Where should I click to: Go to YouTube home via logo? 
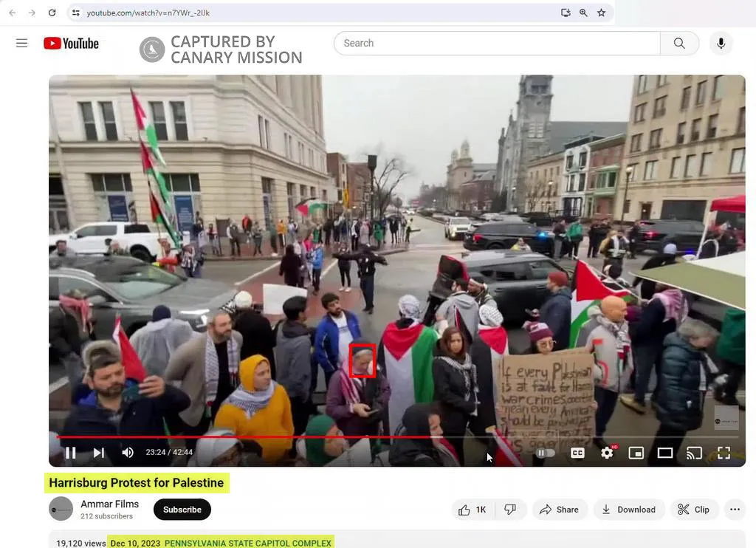(71, 44)
